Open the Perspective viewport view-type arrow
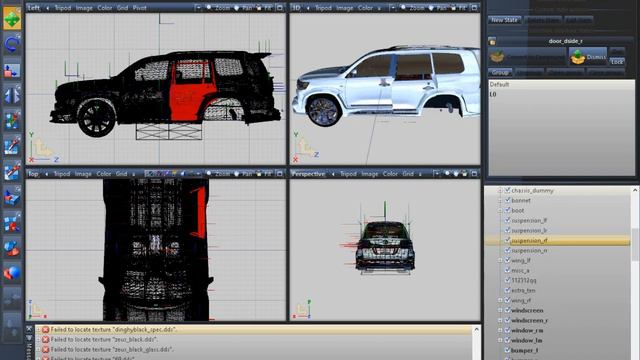640x360 pixels. click(x=333, y=174)
